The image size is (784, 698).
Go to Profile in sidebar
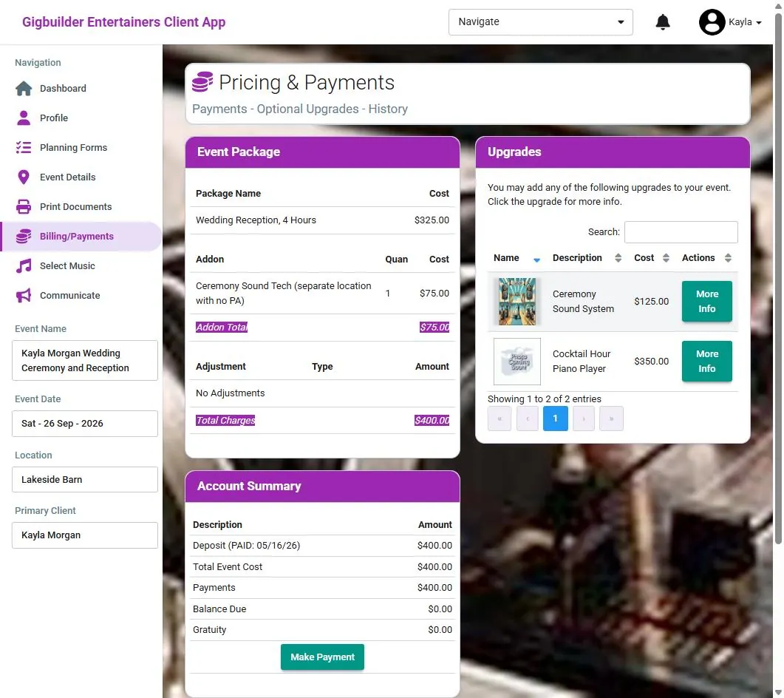(54, 118)
